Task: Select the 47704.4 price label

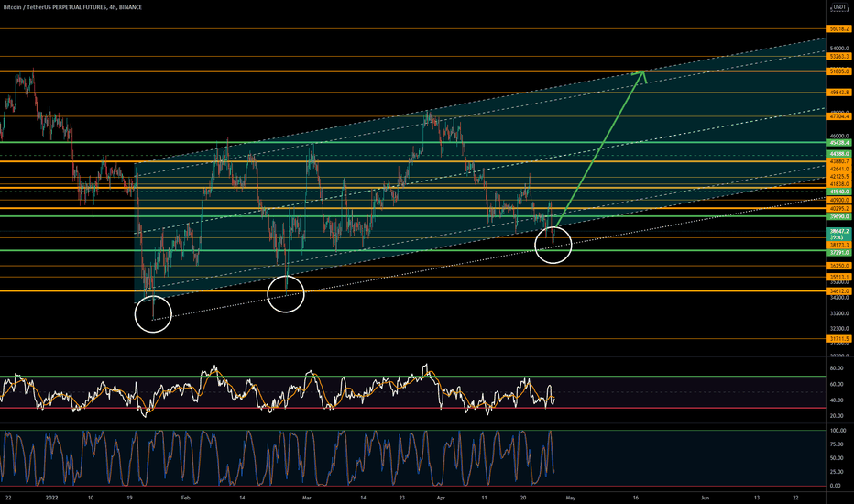Action: tap(839, 116)
